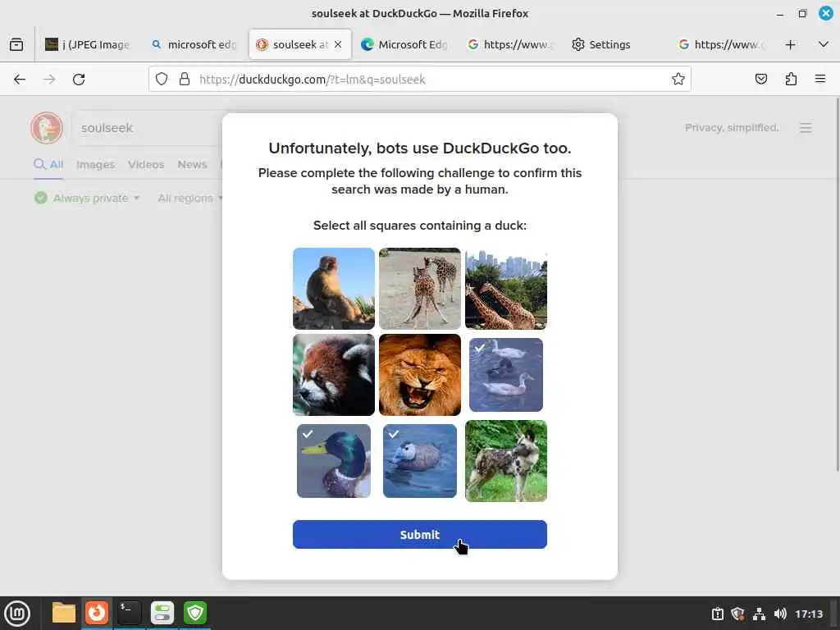
Task: Open the toggle switches settings taskbar app
Action: pos(162,613)
